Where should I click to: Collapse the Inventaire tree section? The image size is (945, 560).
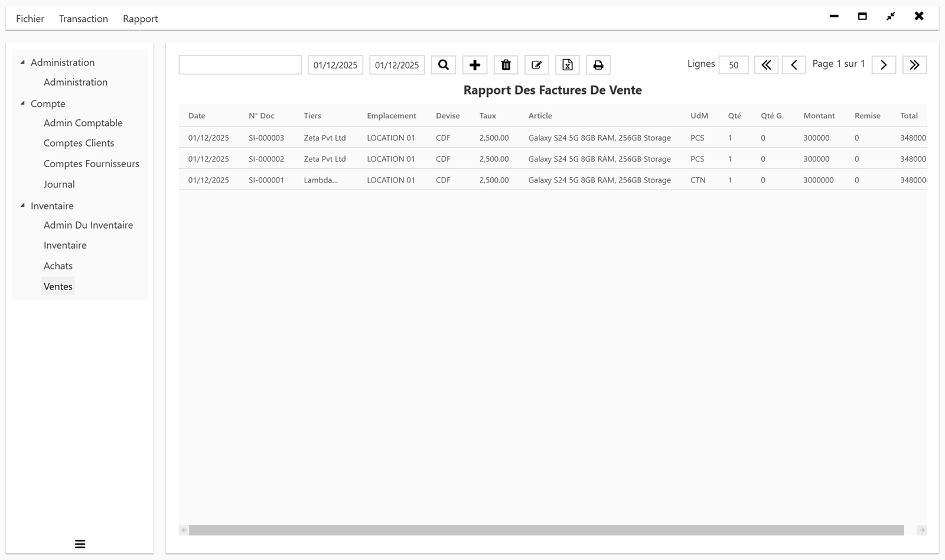click(x=23, y=205)
